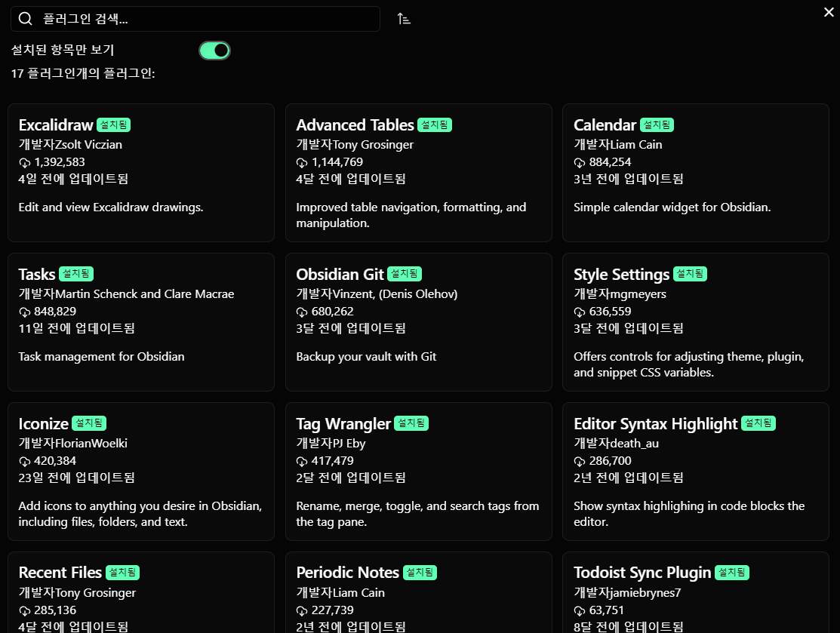Click download icon beside 420,384

(25, 462)
